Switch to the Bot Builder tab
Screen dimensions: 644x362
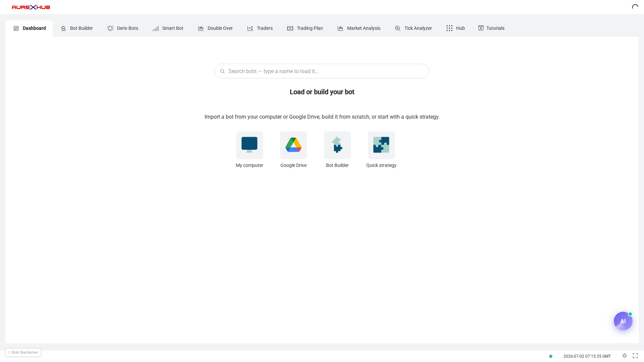77,28
